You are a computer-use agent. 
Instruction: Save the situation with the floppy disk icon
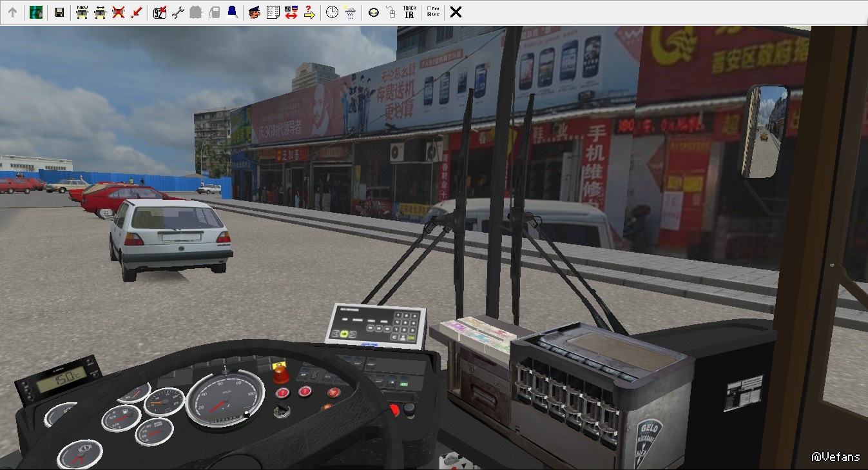click(59, 12)
